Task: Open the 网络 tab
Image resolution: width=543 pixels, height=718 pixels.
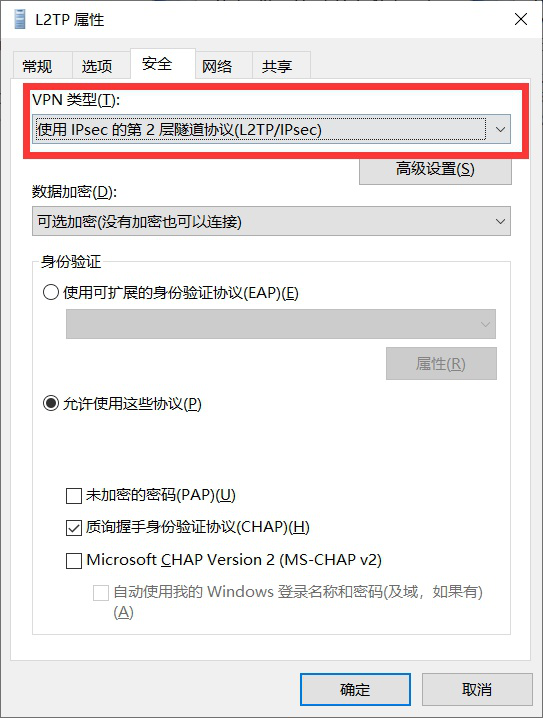Action: coord(217,66)
